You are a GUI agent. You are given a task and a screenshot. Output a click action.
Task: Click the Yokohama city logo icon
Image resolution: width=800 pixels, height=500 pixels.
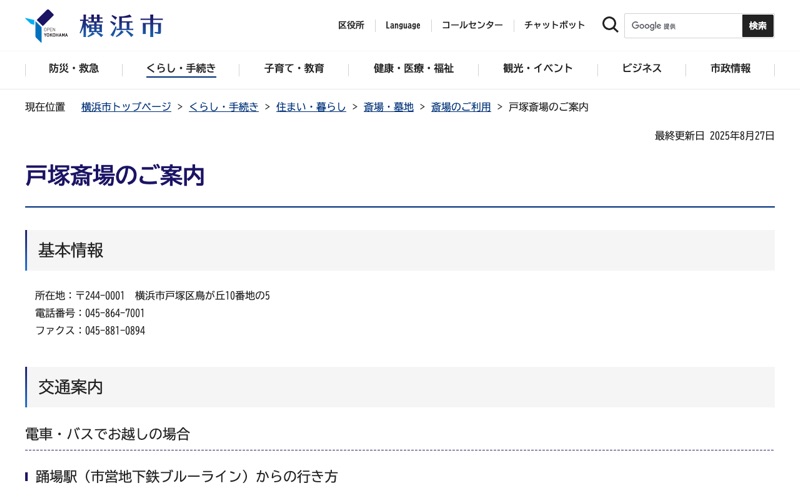pyautogui.click(x=46, y=26)
